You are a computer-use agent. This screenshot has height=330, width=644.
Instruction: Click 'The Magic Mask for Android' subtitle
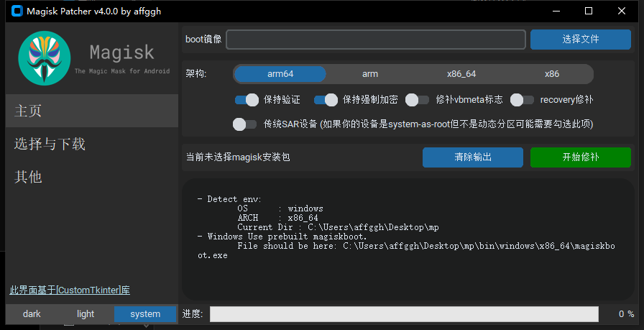click(x=122, y=71)
